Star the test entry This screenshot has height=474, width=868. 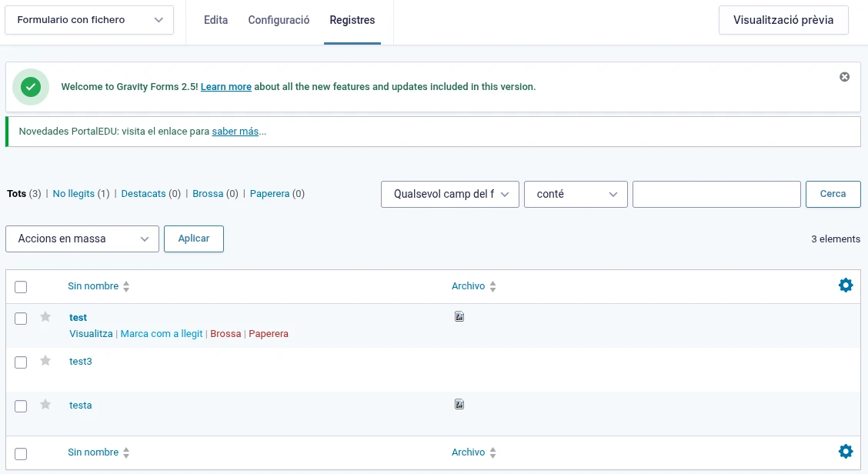45,317
